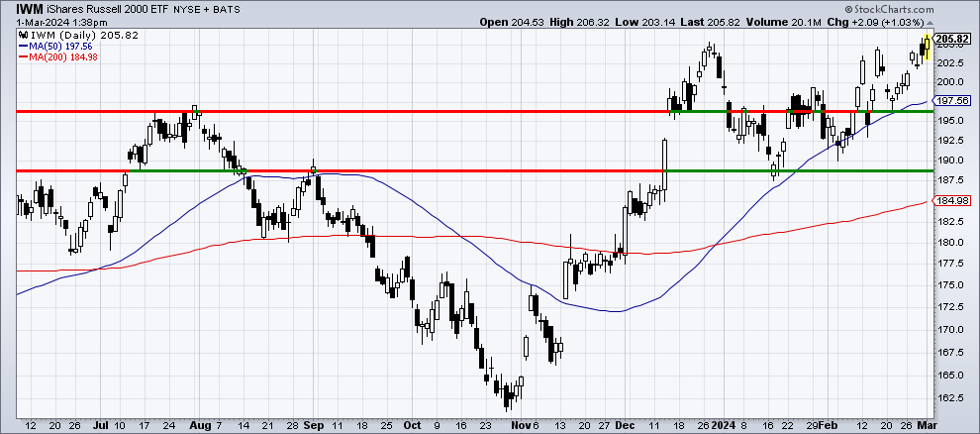Click the Sep label on date axis
The width and height of the screenshot is (980, 434).
coord(313,425)
